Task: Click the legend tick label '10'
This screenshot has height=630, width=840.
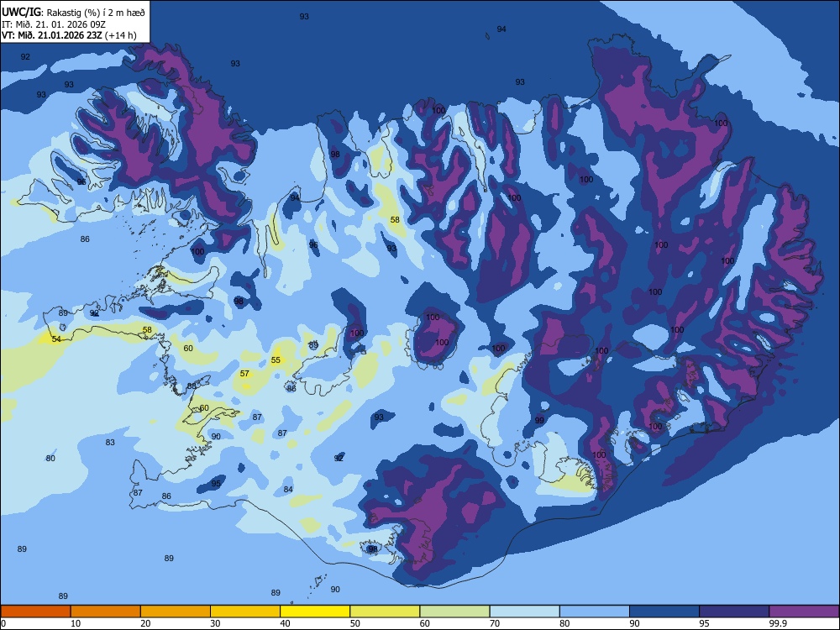Action: click(76, 623)
